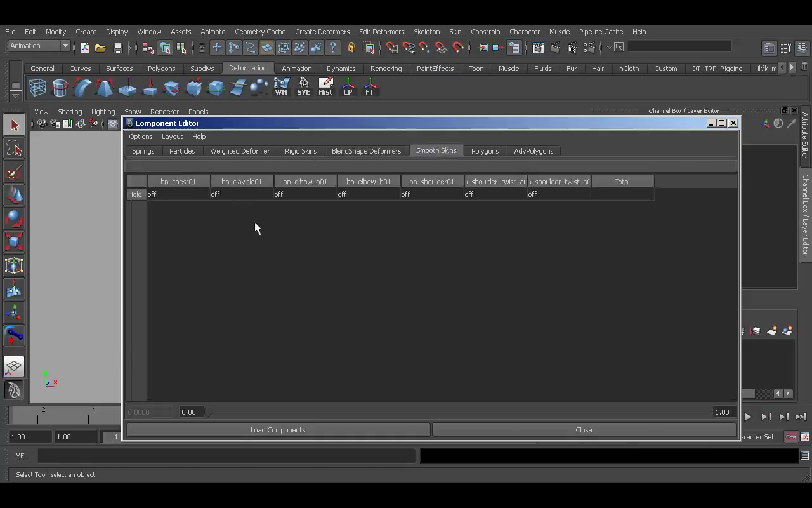812x508 pixels.
Task: Toggle Hold off for bn_chest01
Action: tap(151, 194)
